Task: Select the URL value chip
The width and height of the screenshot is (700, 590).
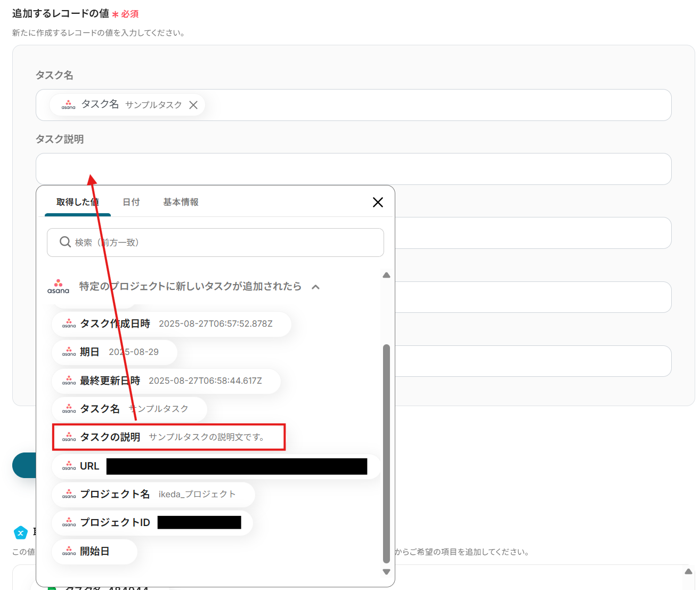Action: click(x=216, y=466)
